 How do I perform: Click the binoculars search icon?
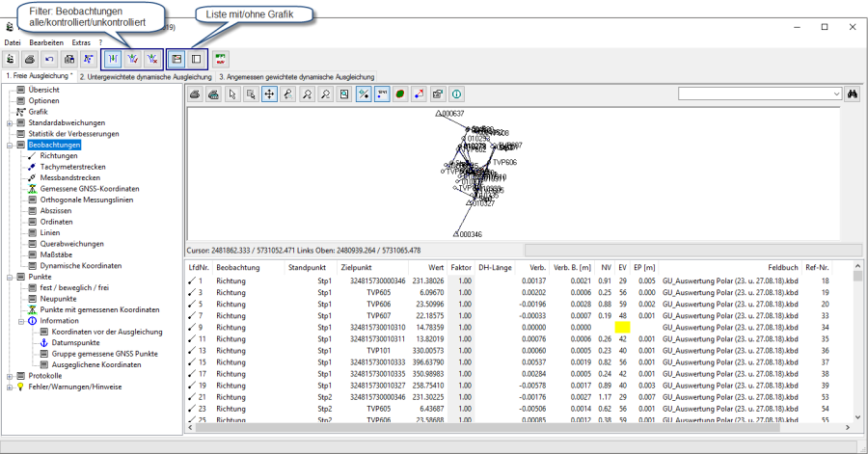point(853,94)
